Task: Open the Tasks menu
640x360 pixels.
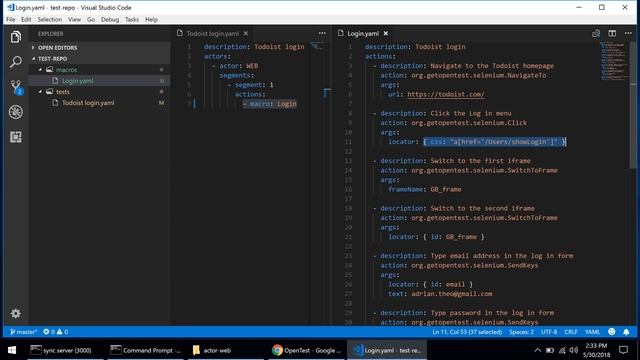Action: coord(132,19)
